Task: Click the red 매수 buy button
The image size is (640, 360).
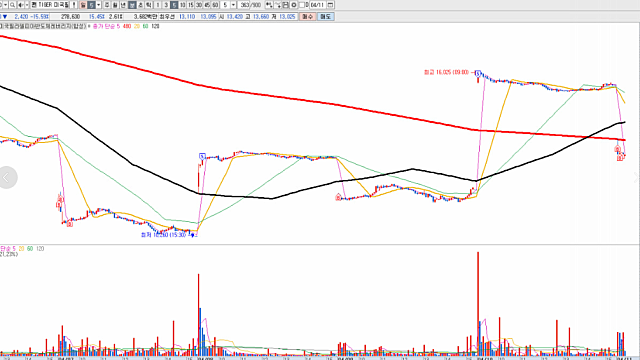Action: [307, 16]
